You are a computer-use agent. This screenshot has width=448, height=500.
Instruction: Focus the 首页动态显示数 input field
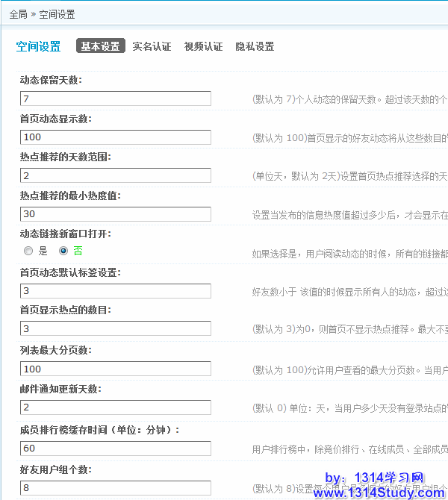(116, 137)
